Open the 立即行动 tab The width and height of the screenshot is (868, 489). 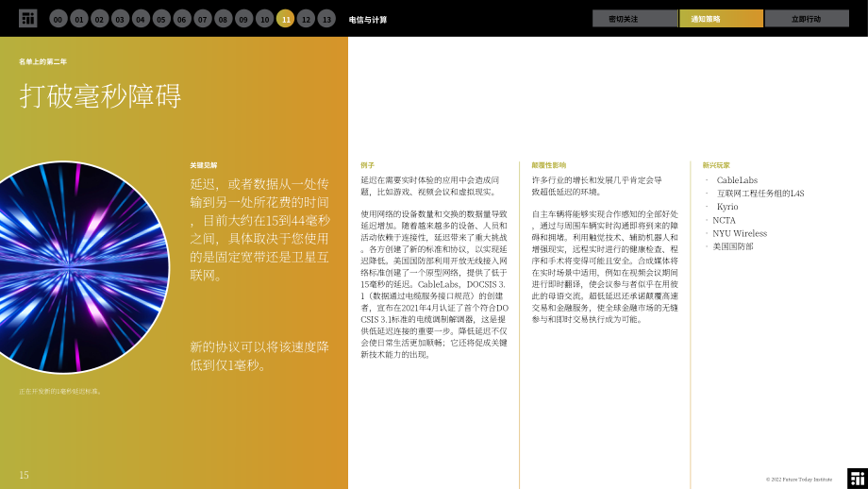[807, 18]
